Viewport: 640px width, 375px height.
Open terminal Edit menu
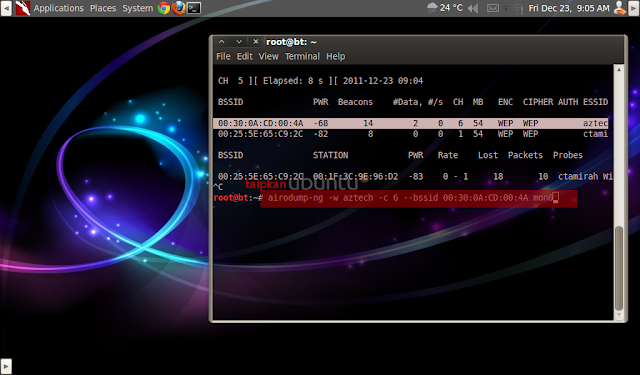tap(244, 56)
